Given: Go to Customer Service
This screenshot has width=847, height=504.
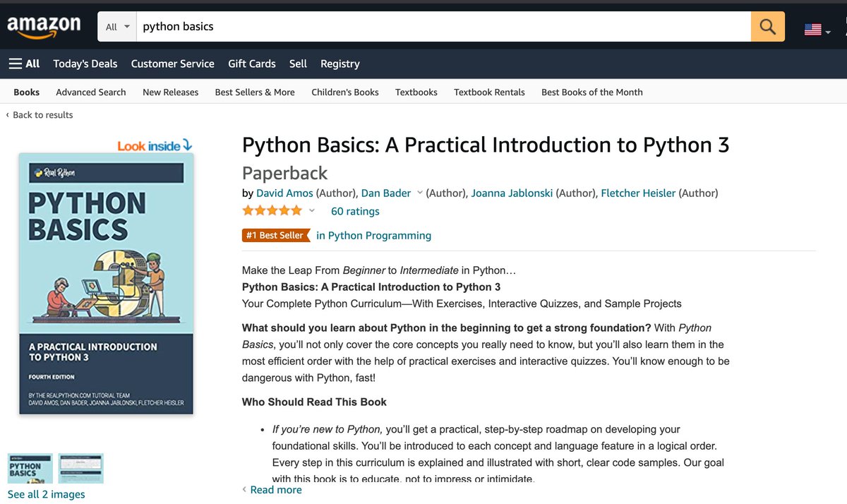Looking at the screenshot, I should pos(172,64).
